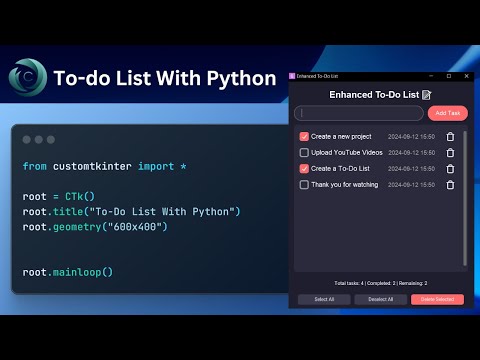Focus the new task input field
The image size is (480, 360).
[359, 113]
